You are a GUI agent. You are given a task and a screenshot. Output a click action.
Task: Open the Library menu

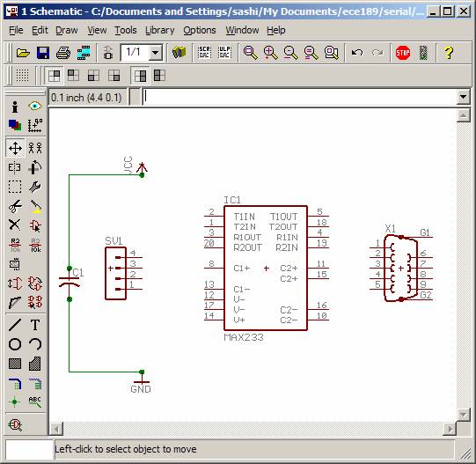(x=159, y=30)
